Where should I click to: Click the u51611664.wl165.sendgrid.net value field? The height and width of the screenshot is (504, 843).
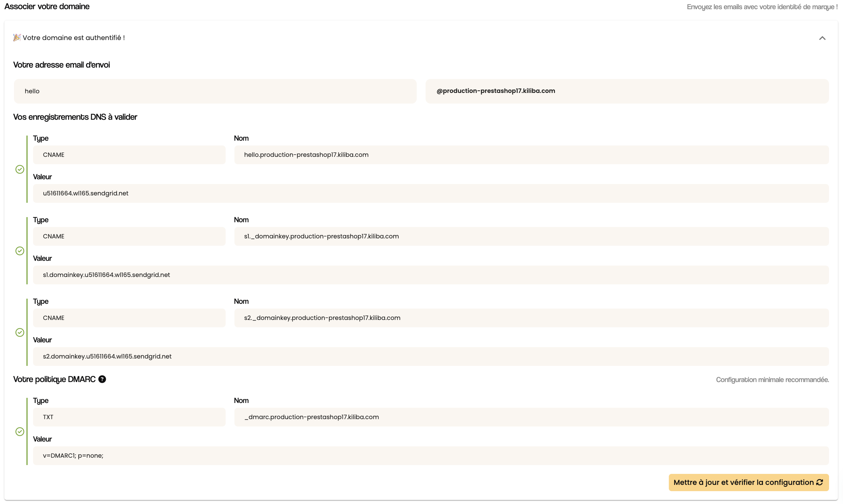point(431,193)
